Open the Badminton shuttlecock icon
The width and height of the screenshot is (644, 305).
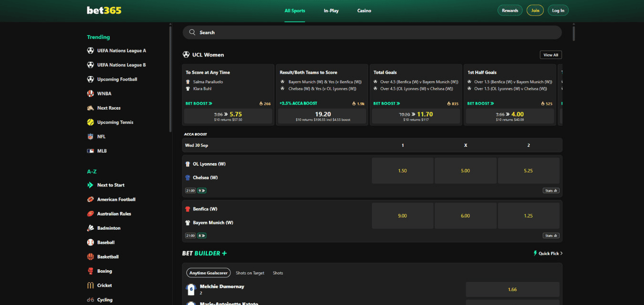point(90,228)
